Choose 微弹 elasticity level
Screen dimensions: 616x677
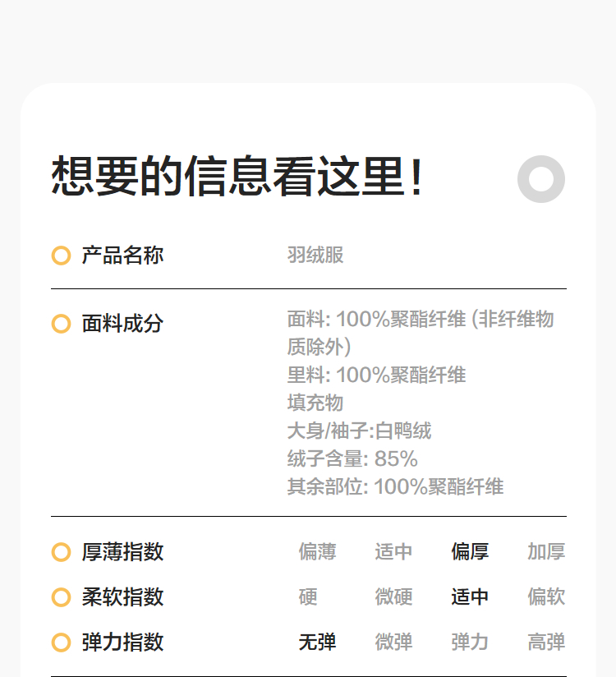(393, 642)
